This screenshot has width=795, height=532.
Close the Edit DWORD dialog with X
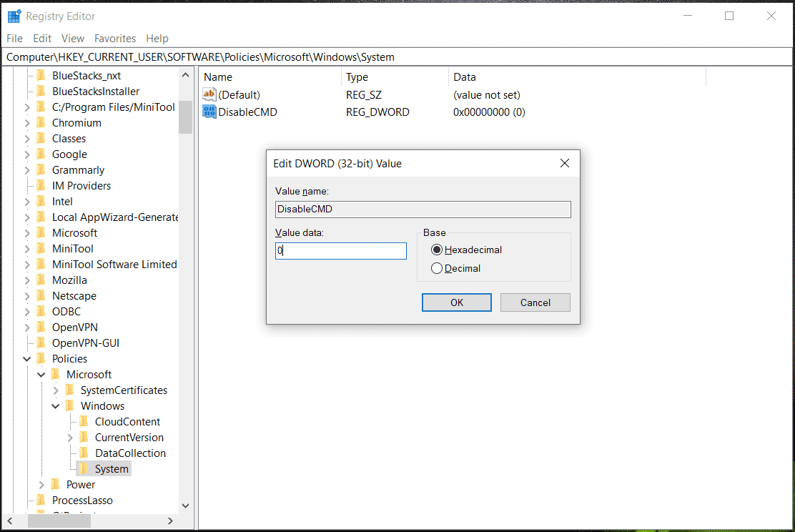click(564, 163)
